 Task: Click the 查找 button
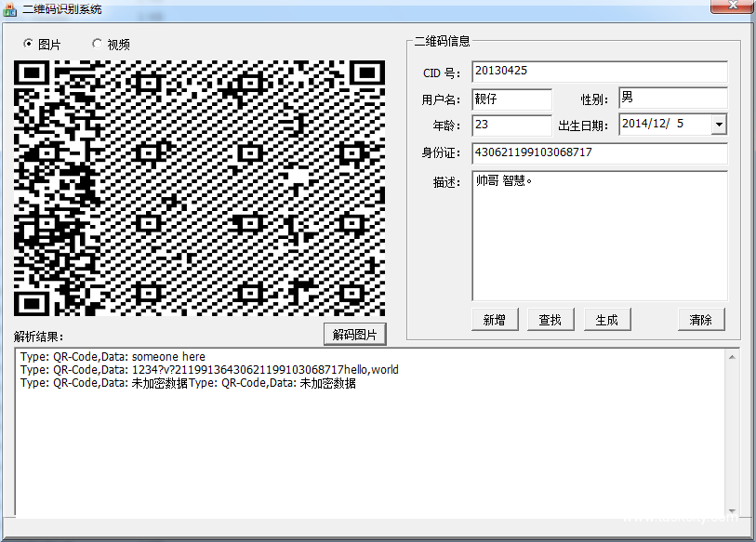pyautogui.click(x=550, y=320)
